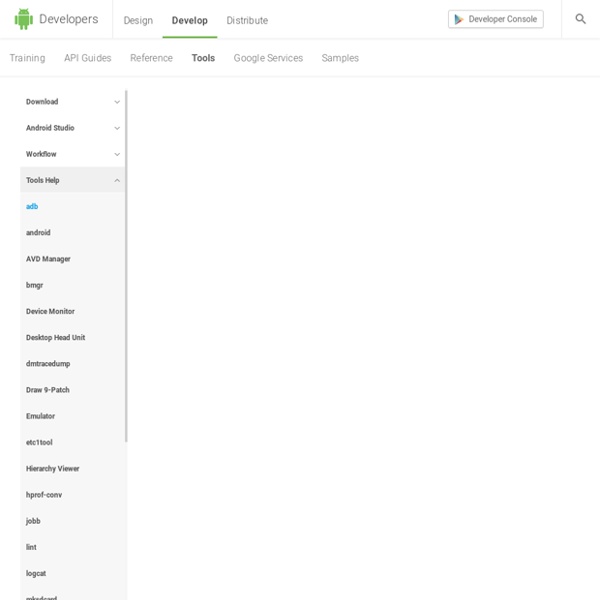
Task: Open the android tool page
Action: click(38, 233)
